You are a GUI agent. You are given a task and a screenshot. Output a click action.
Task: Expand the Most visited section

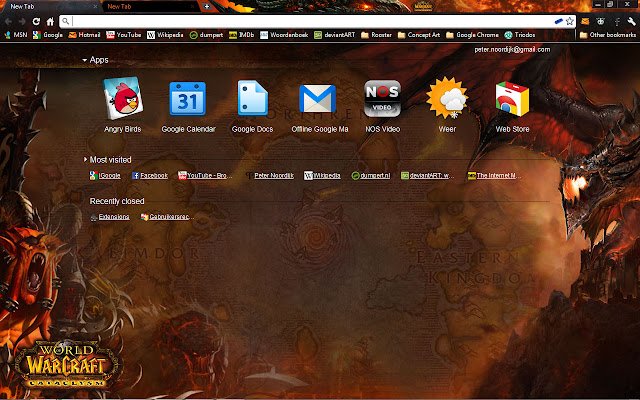point(107,160)
